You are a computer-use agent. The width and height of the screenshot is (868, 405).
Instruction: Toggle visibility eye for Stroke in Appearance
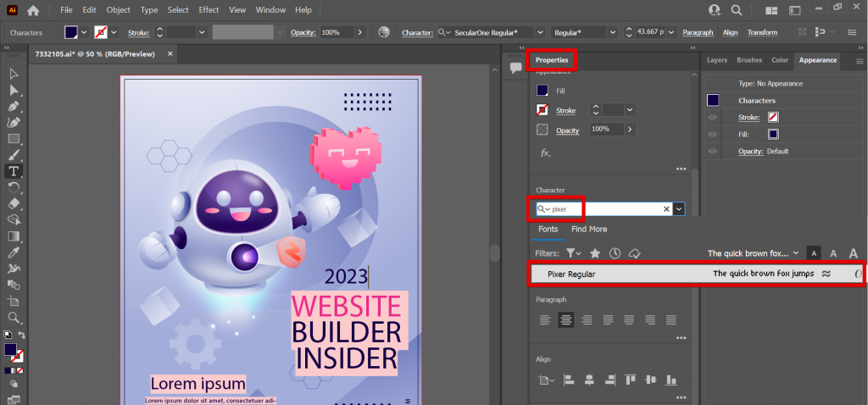coord(713,117)
